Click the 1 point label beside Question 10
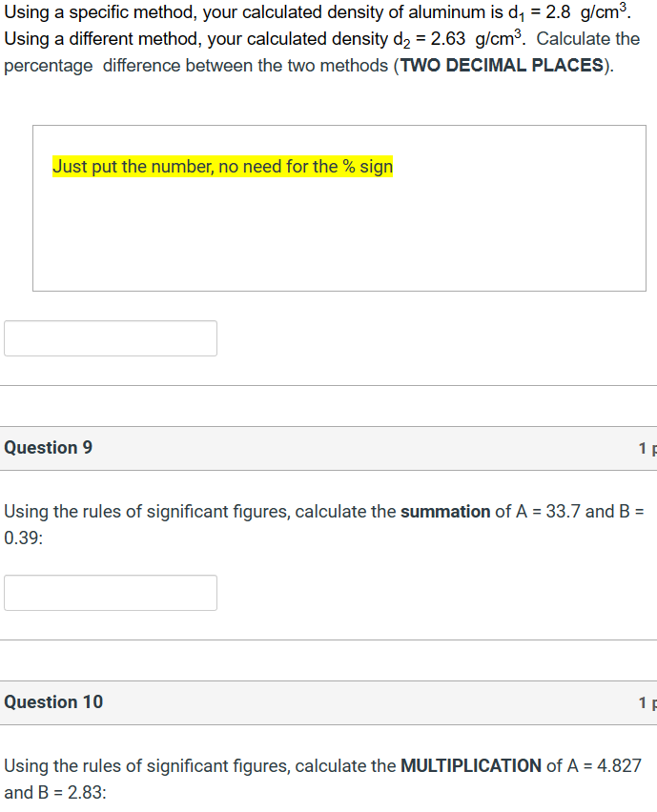Image resolution: width=657 pixels, height=812 pixels. (x=647, y=702)
